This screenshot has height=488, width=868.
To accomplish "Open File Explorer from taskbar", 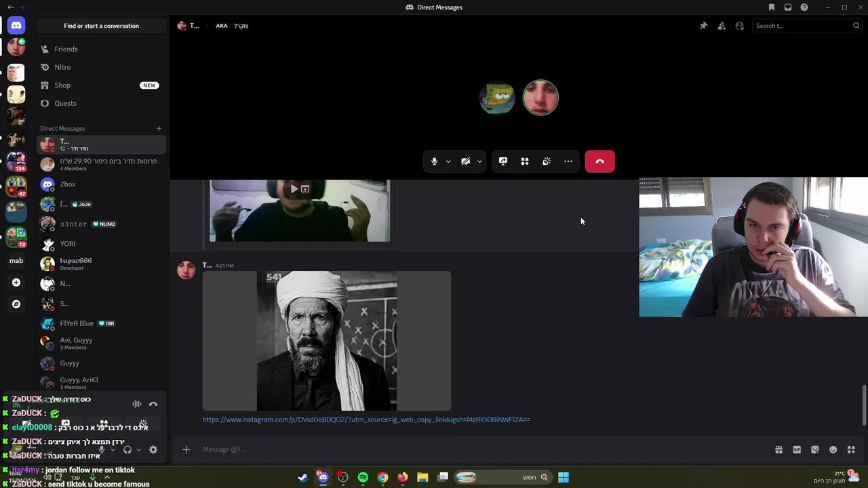I will point(422,477).
